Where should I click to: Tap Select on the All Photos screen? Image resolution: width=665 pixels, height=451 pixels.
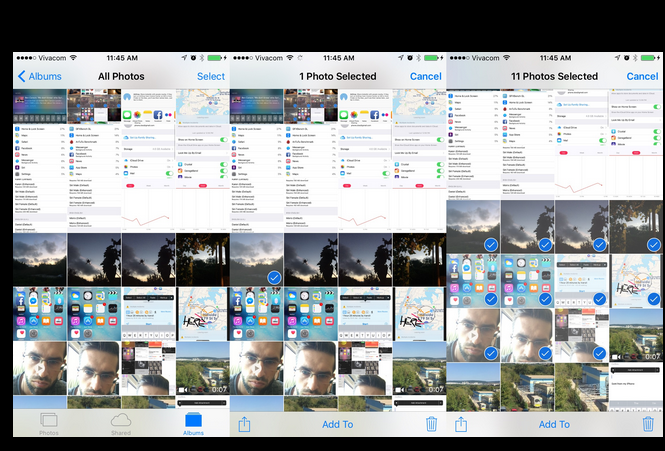click(211, 76)
